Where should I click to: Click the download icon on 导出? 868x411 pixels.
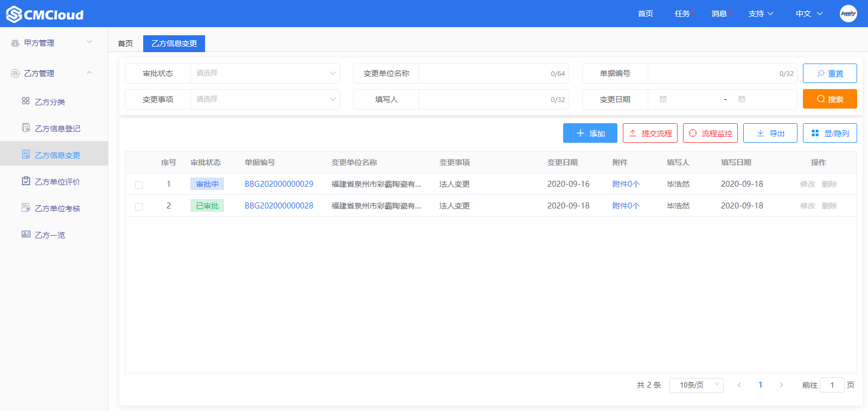(760, 133)
